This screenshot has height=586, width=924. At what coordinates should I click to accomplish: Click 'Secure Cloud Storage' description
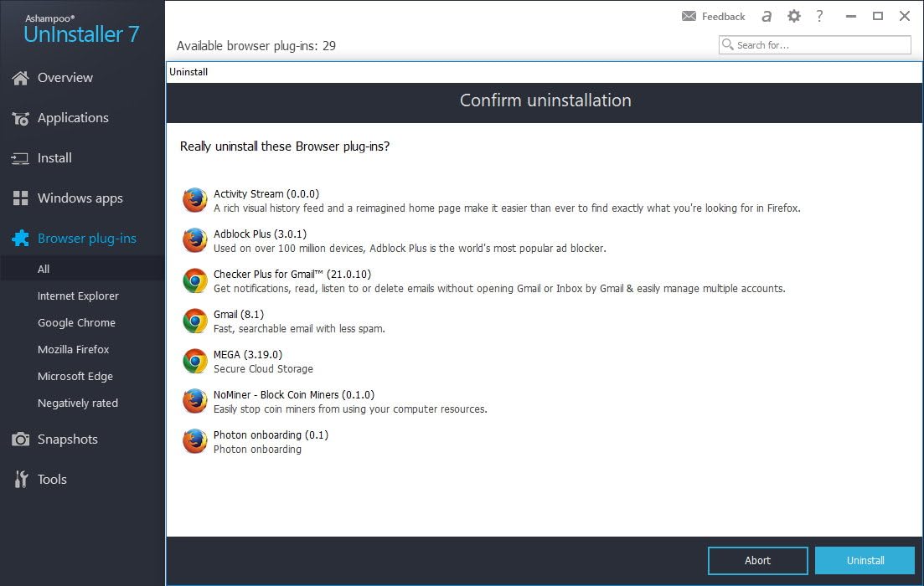pos(263,368)
